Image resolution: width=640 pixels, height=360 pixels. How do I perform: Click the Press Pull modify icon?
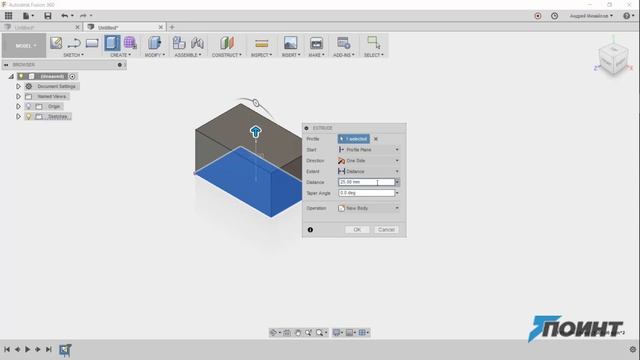(x=154, y=43)
